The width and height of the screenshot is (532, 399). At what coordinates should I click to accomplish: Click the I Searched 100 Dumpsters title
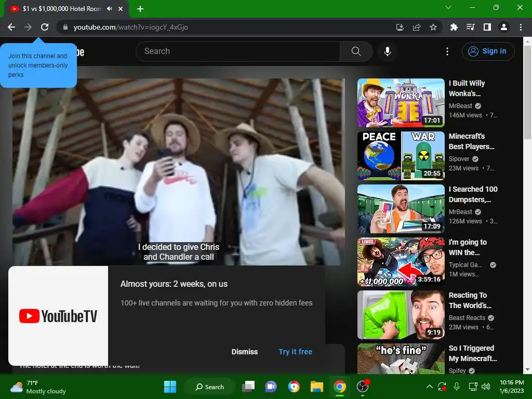(473, 194)
